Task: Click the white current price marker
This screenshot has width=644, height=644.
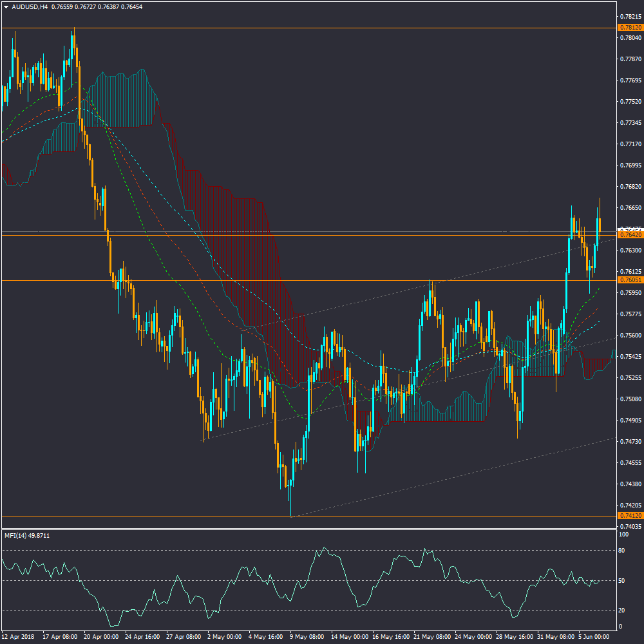Action: [x=630, y=229]
